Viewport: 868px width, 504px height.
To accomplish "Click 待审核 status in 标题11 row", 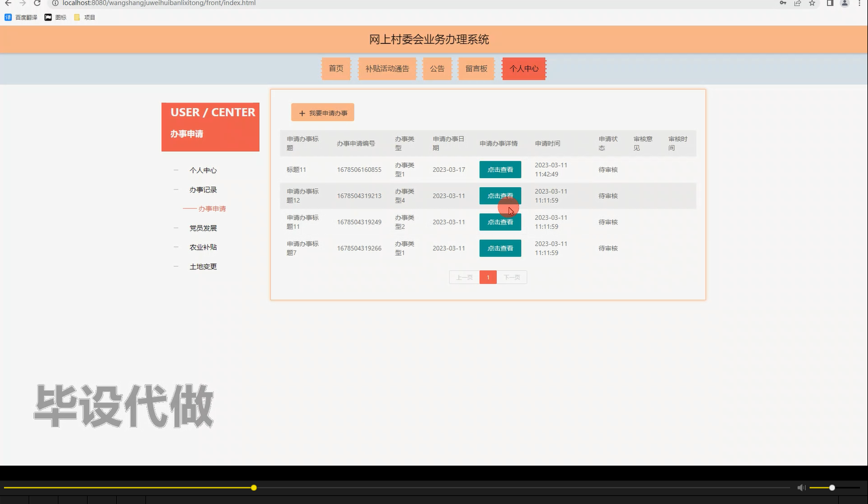I will [608, 170].
